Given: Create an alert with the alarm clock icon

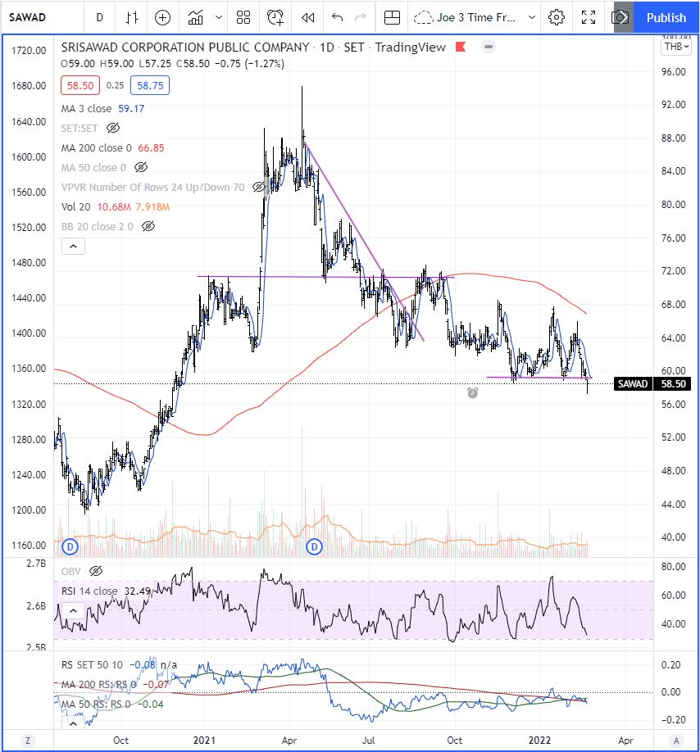Looking at the screenshot, I should point(275,18).
